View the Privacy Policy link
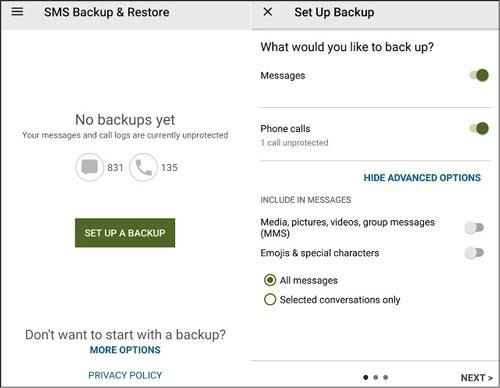Viewport: 500px width, 388px height. pyautogui.click(x=125, y=375)
